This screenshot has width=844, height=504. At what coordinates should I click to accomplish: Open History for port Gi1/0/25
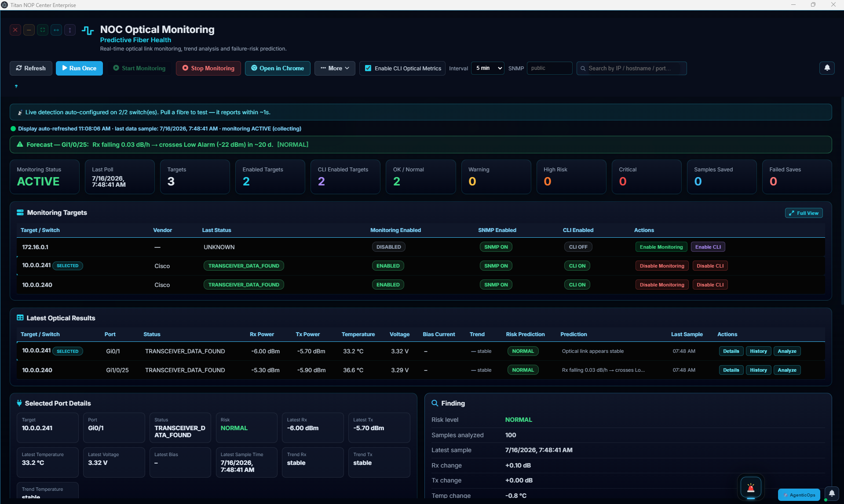tap(758, 370)
